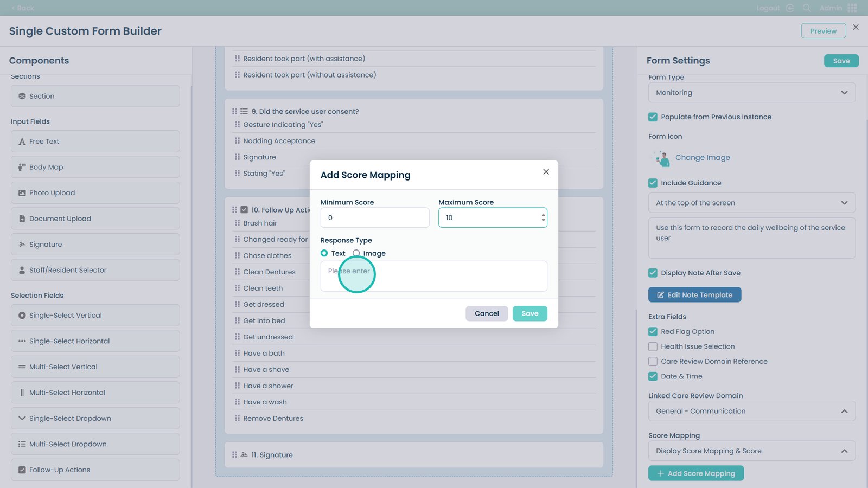Close the Single Custom Form Builder
868x488 pixels.
(856, 27)
